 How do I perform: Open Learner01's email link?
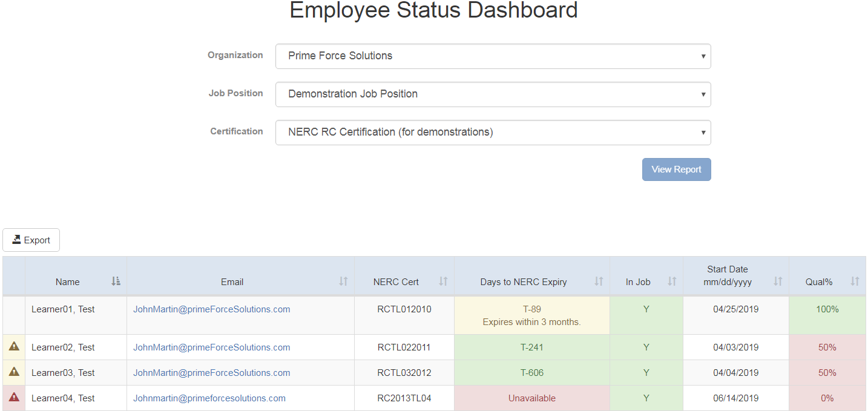(x=211, y=309)
